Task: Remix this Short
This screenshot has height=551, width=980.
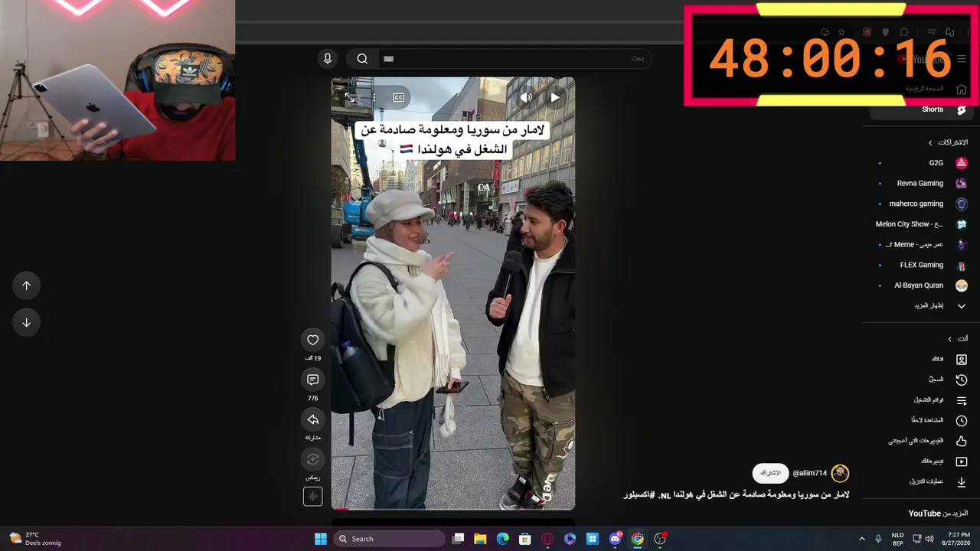Action: 312,459
